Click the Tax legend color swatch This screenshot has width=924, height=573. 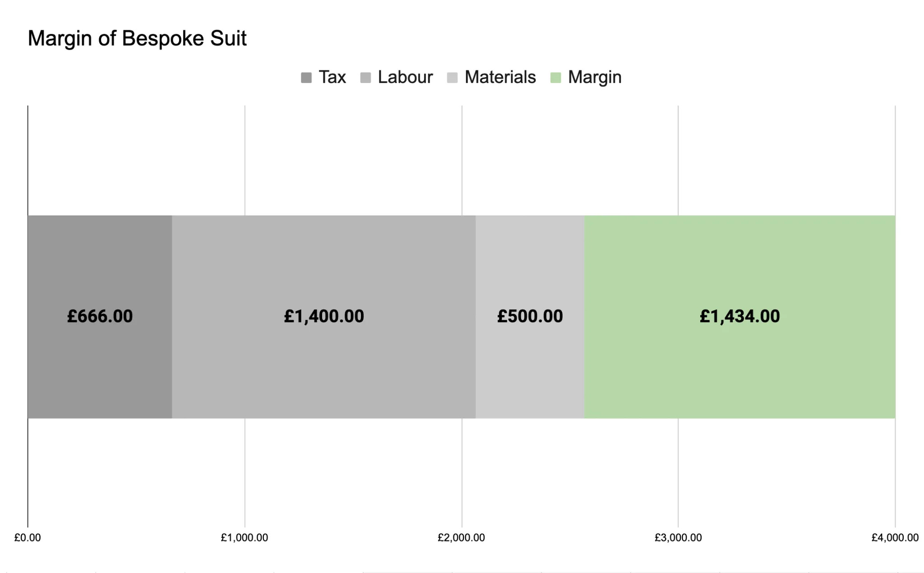pyautogui.click(x=306, y=78)
